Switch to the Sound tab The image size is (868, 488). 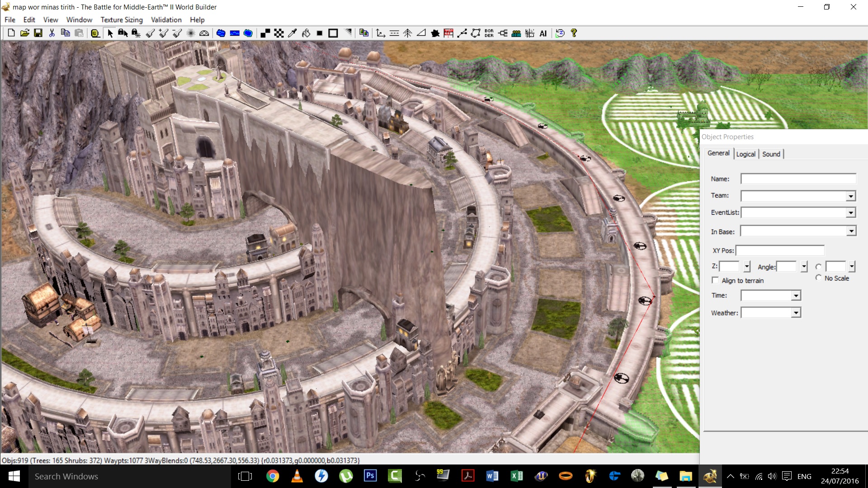pos(771,154)
